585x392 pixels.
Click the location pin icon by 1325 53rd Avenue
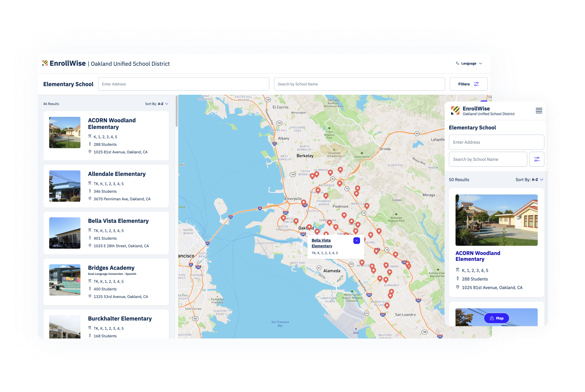pyautogui.click(x=90, y=296)
